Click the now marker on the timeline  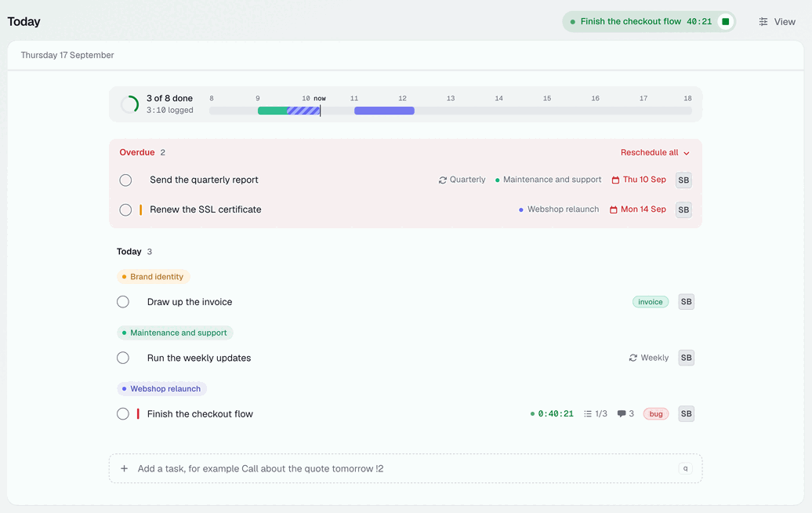coord(320,111)
